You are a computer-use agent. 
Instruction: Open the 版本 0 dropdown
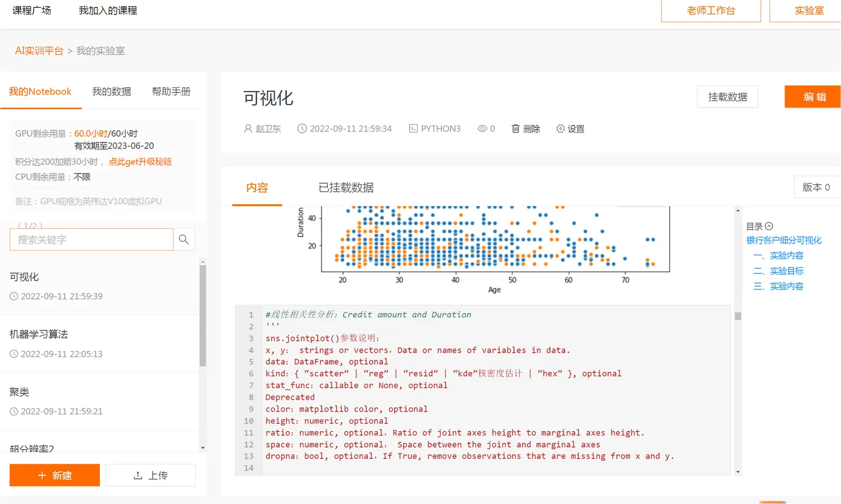pyautogui.click(x=817, y=187)
